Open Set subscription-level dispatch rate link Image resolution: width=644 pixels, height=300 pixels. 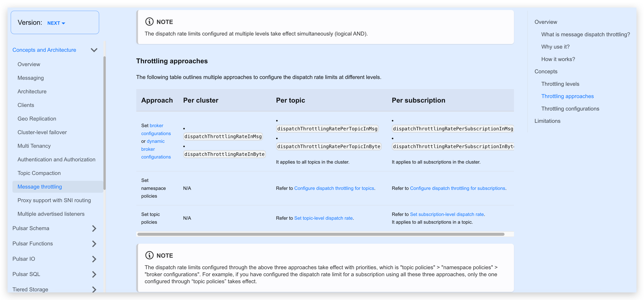pos(447,214)
